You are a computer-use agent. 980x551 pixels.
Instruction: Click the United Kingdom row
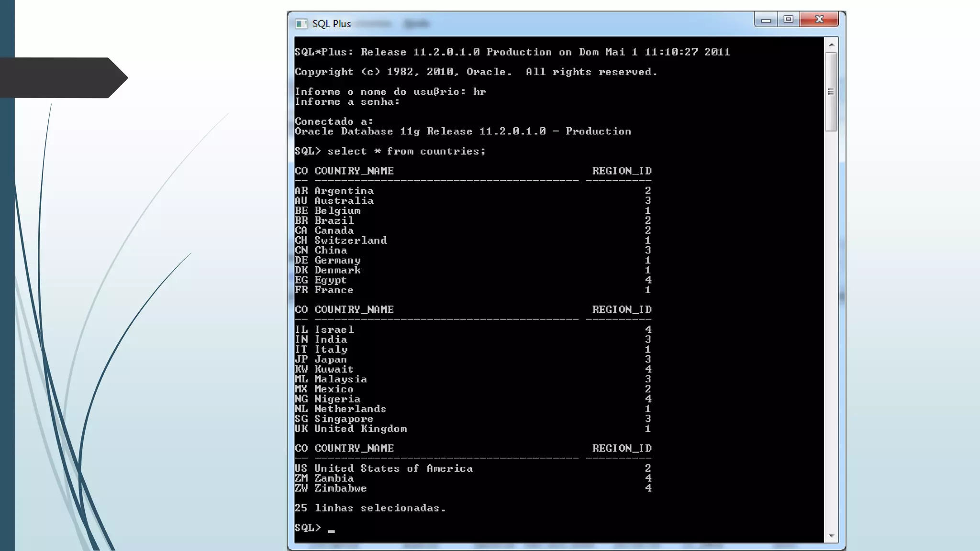coord(360,429)
